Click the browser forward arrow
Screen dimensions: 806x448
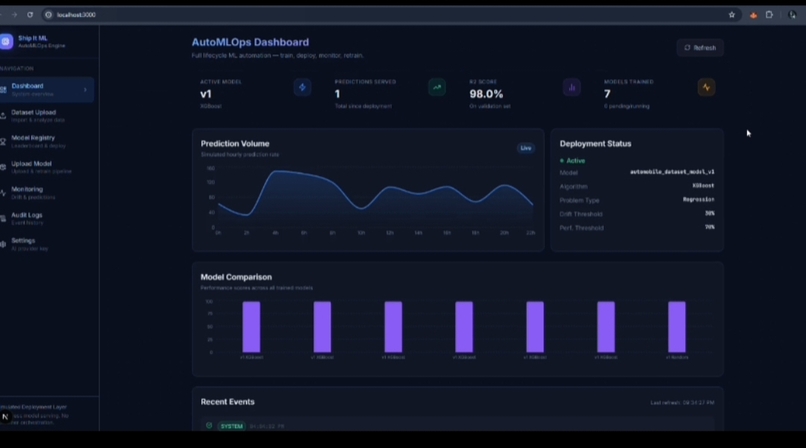[14, 15]
